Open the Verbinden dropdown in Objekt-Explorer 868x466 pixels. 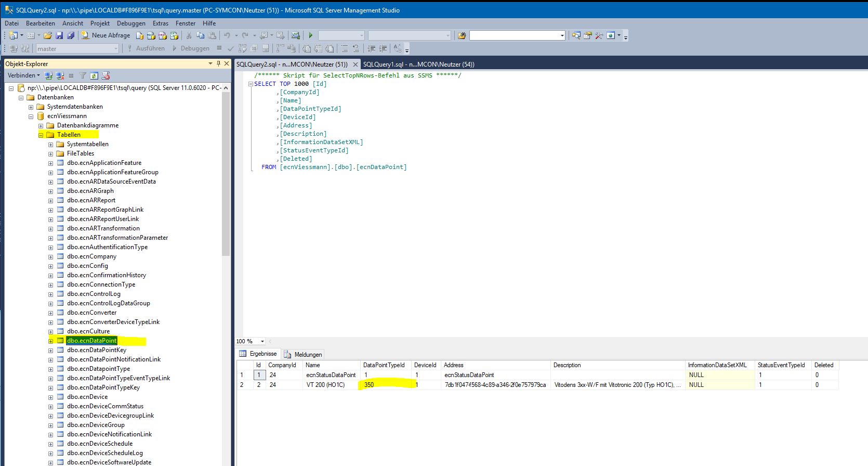tap(24, 75)
